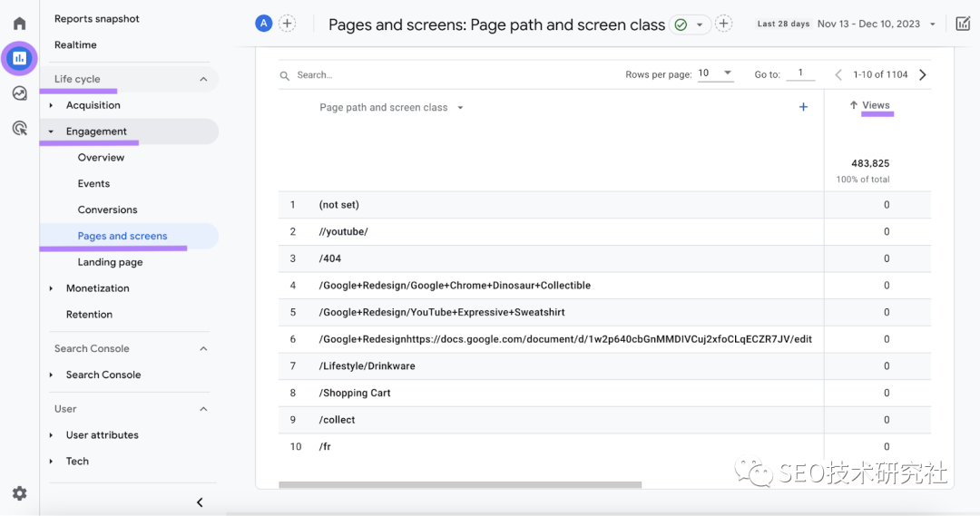Select the Reports bar chart icon

[19, 59]
